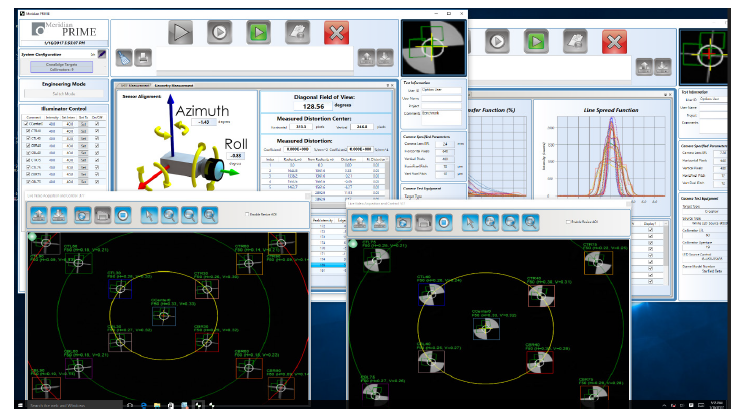The width and height of the screenshot is (745, 420).
Task: Open Select Mode under Engineering Mode
Action: coord(64,94)
